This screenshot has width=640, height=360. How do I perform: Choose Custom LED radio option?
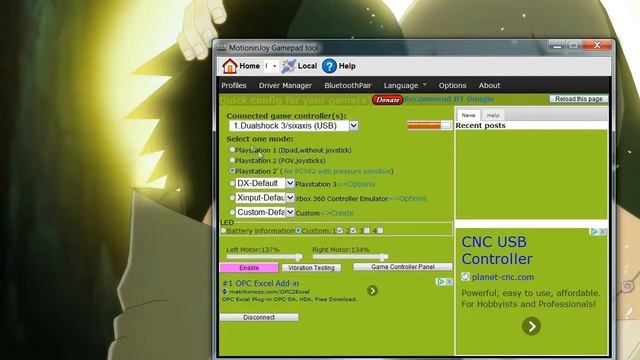[298, 231]
